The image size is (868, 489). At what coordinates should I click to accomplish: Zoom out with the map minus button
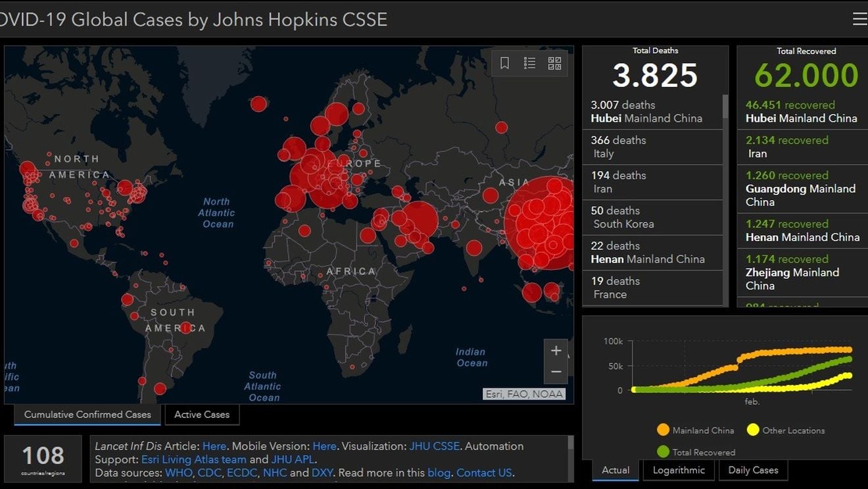point(556,372)
